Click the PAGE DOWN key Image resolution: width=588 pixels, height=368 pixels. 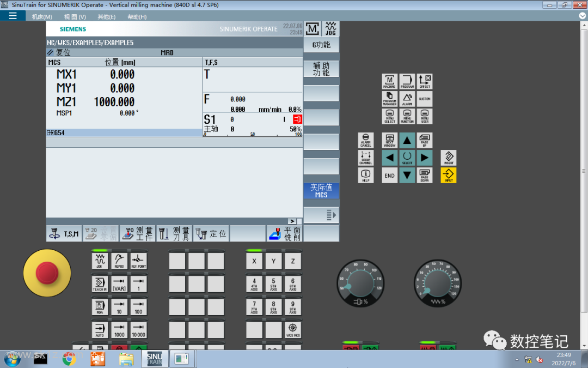[x=425, y=176]
